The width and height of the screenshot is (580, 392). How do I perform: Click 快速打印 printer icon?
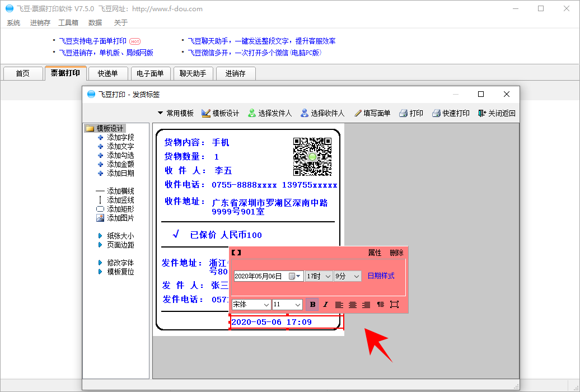point(437,113)
